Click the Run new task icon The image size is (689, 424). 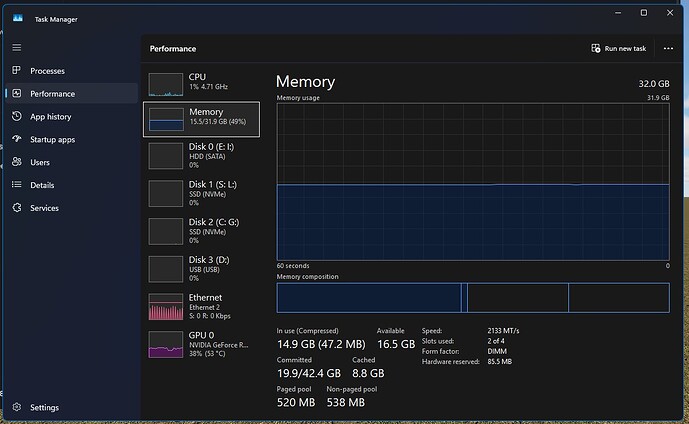(x=595, y=48)
